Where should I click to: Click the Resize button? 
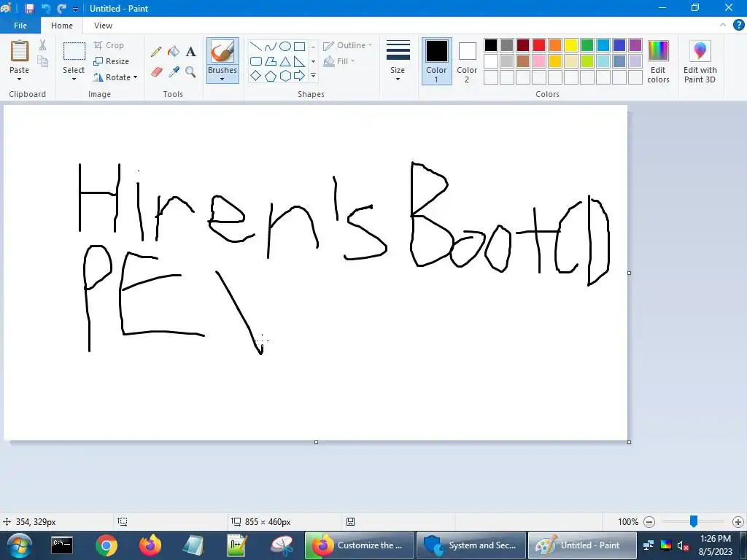click(x=111, y=61)
